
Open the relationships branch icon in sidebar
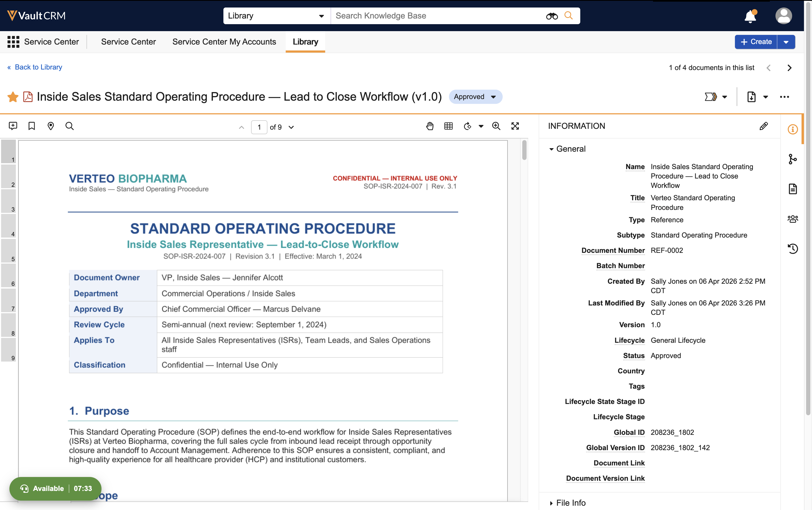(x=792, y=159)
